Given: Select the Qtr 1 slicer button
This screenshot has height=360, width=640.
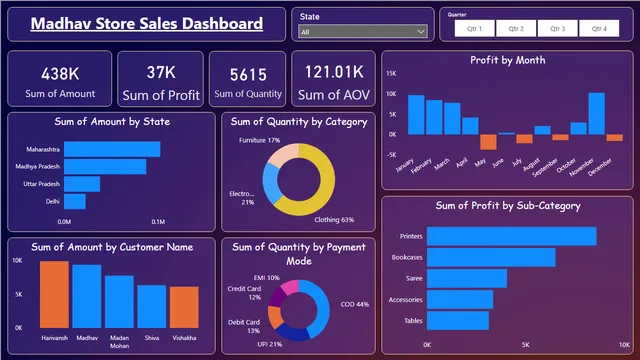Looking at the screenshot, I should click(x=475, y=29).
